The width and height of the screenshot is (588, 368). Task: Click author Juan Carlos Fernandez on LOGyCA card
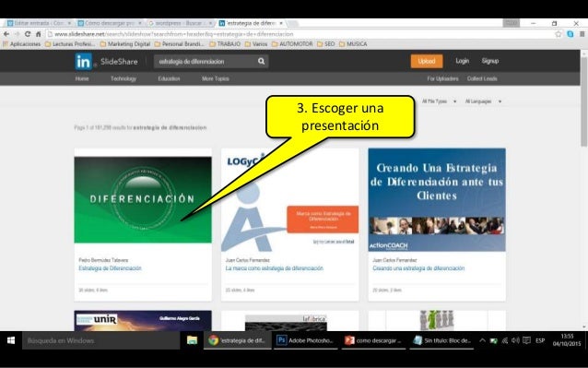pyautogui.click(x=248, y=260)
